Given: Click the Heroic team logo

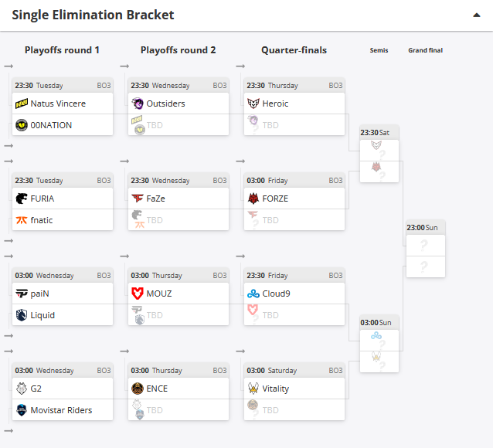Looking at the screenshot, I should [x=253, y=104].
